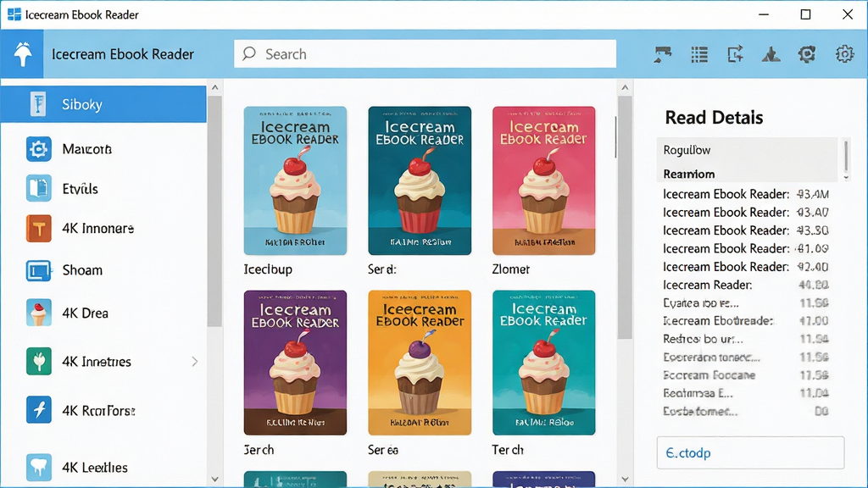Click the Ter ch book title
Image resolution: width=868 pixels, height=488 pixels.
(x=508, y=450)
